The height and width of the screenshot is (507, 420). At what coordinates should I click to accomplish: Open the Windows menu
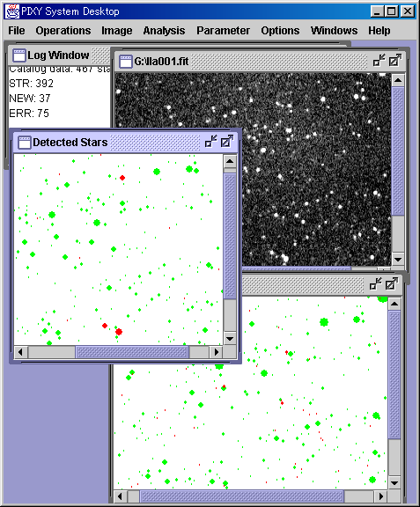335,31
